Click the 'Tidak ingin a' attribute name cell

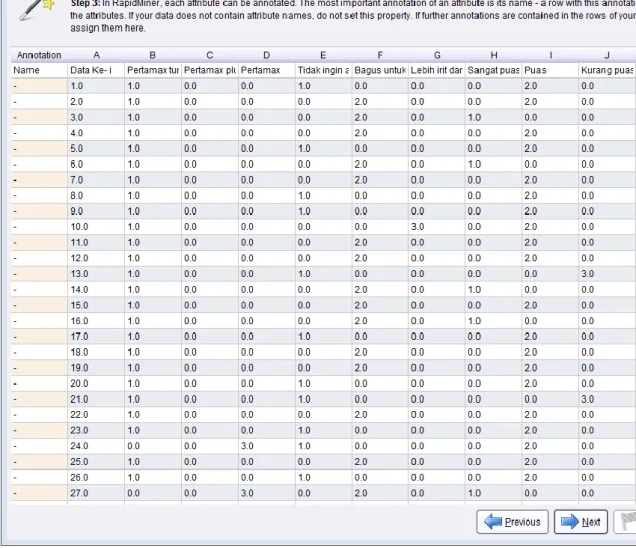pos(323,70)
